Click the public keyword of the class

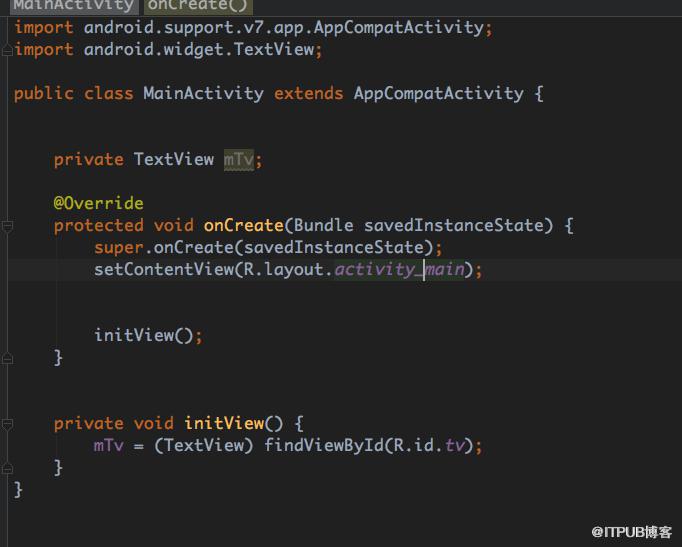click(x=43, y=93)
